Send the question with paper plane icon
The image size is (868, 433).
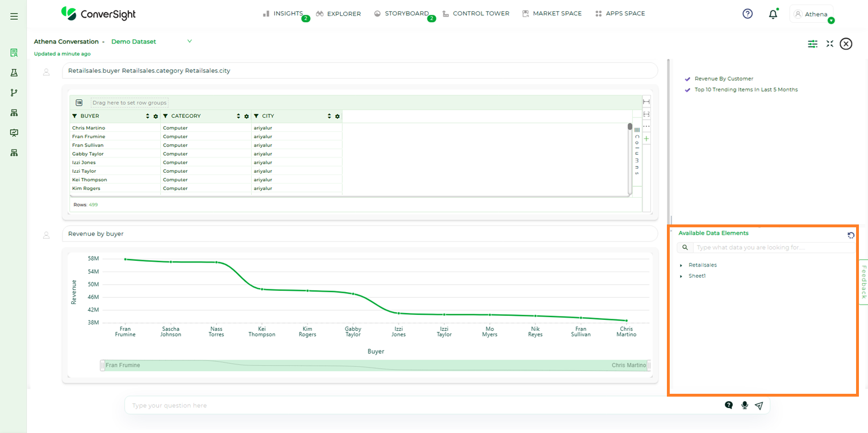point(759,406)
